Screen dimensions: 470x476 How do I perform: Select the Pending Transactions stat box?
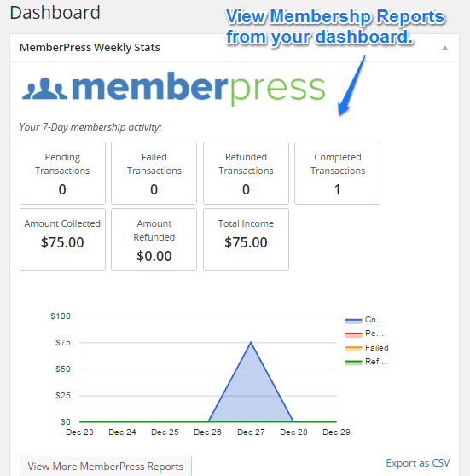[x=62, y=173]
